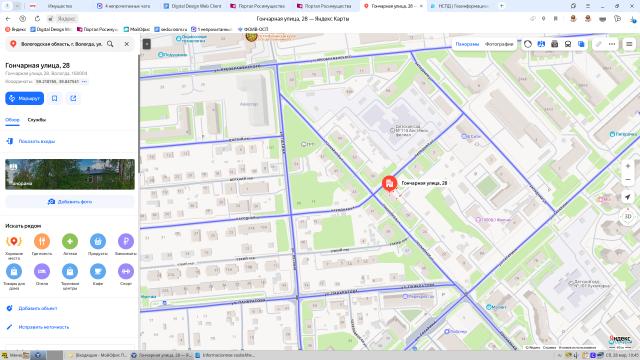Click the search field with Вологодская область address
Viewport: 640px width, 360px height.
[x=61, y=44]
